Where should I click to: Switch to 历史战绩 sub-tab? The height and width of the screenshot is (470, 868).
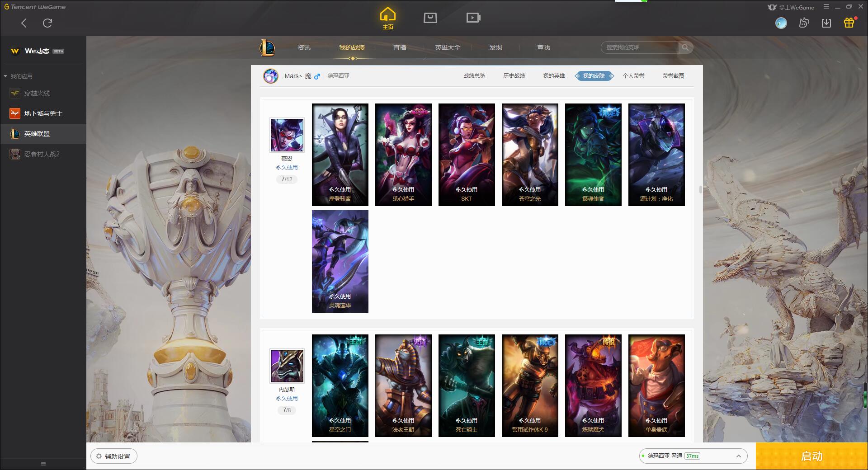click(x=514, y=76)
